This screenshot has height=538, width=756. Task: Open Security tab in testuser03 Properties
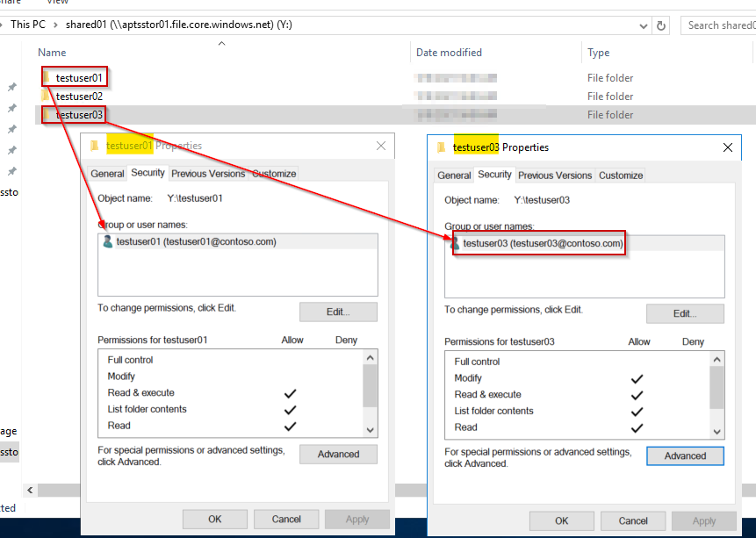(494, 175)
